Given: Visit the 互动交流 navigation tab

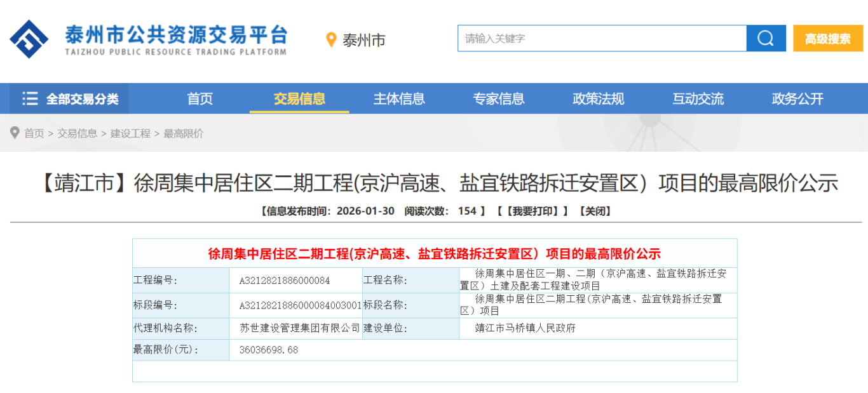Looking at the screenshot, I should tap(698, 99).
